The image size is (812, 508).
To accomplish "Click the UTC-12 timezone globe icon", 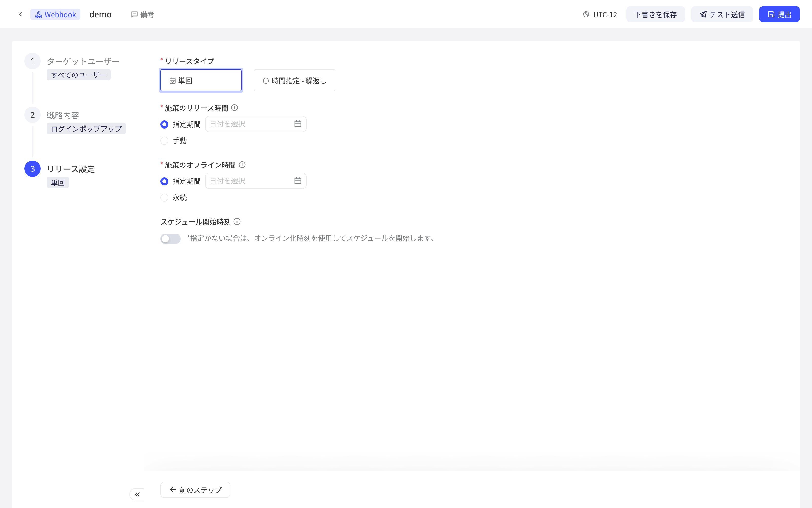I will coord(586,14).
